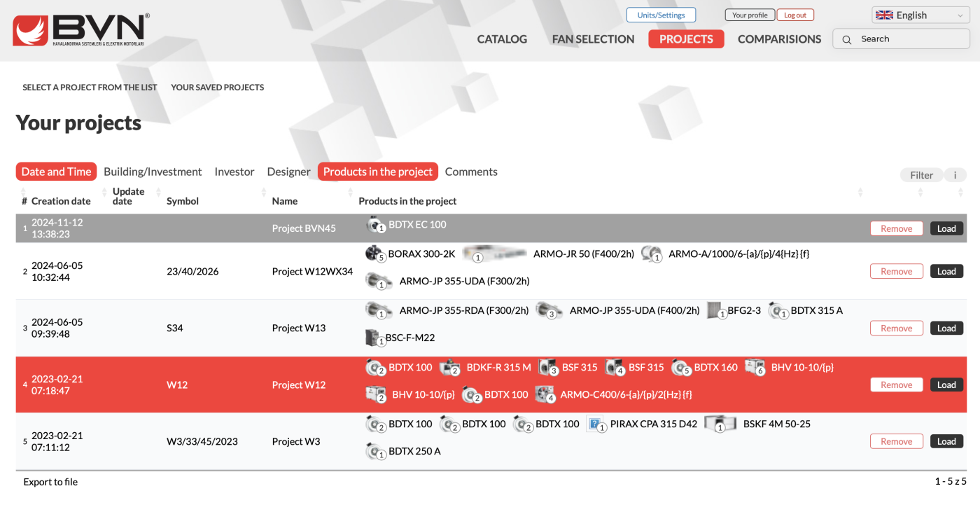Remove Project BVN45

click(896, 228)
